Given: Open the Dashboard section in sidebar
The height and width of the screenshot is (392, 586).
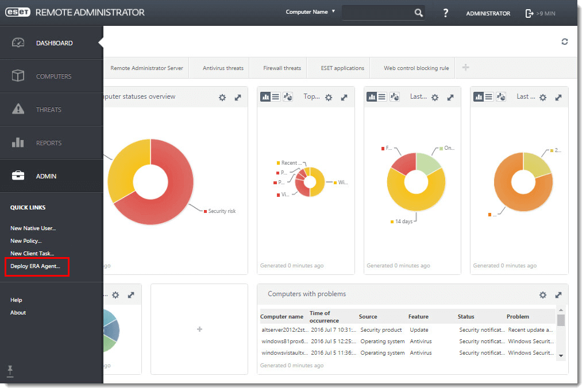Looking at the screenshot, I should pos(52,43).
